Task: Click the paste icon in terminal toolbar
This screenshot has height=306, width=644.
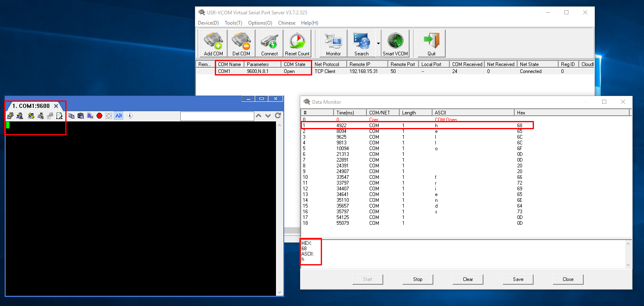Action: 80,116
